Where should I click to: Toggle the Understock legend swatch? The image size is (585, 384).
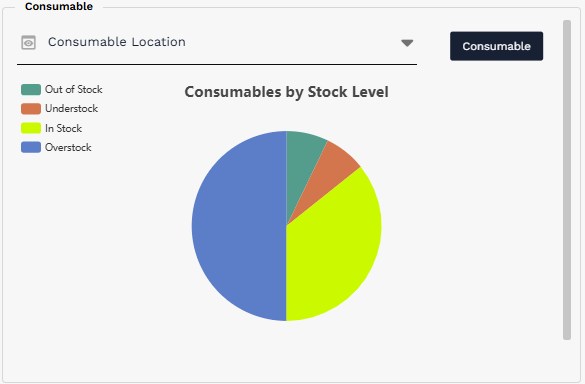[31, 109]
